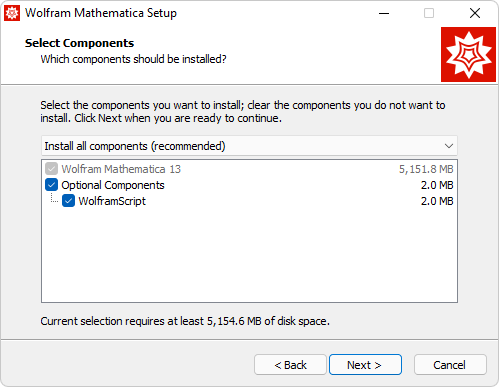Click the Select Components heading
Screen dimensions: 499x387
(x=79, y=43)
